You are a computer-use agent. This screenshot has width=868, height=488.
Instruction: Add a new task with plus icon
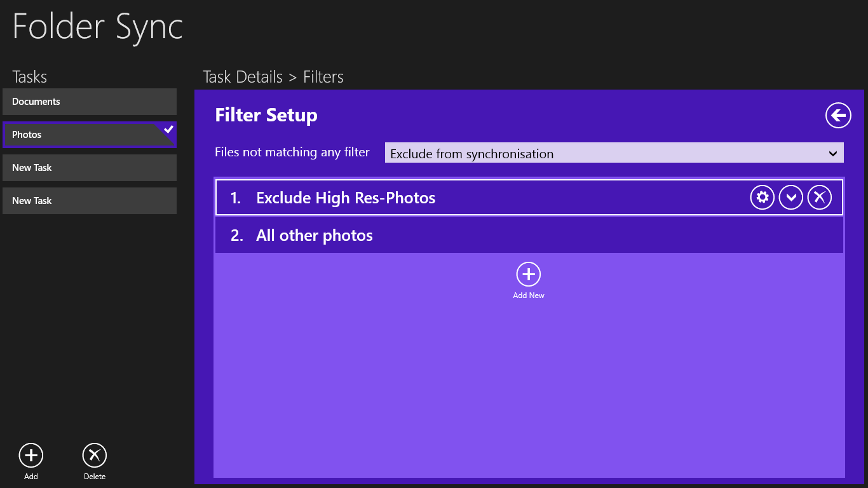[31, 455]
